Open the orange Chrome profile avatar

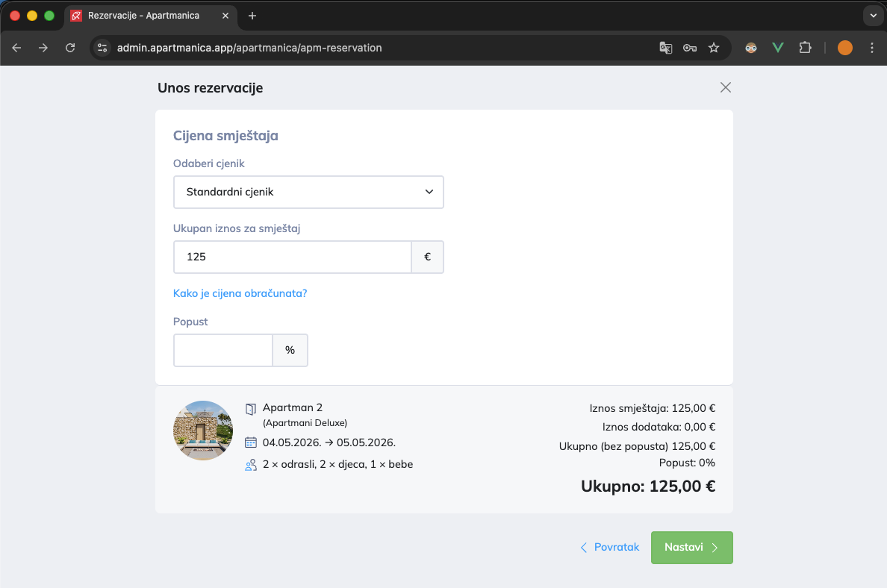pyautogui.click(x=845, y=48)
